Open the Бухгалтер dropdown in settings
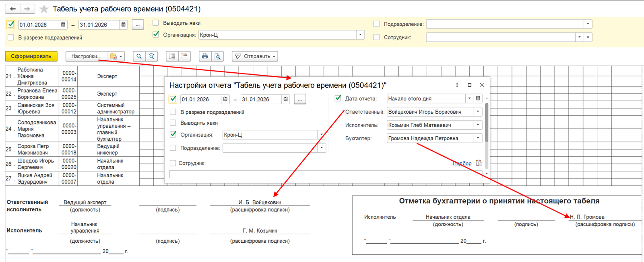 478,138
